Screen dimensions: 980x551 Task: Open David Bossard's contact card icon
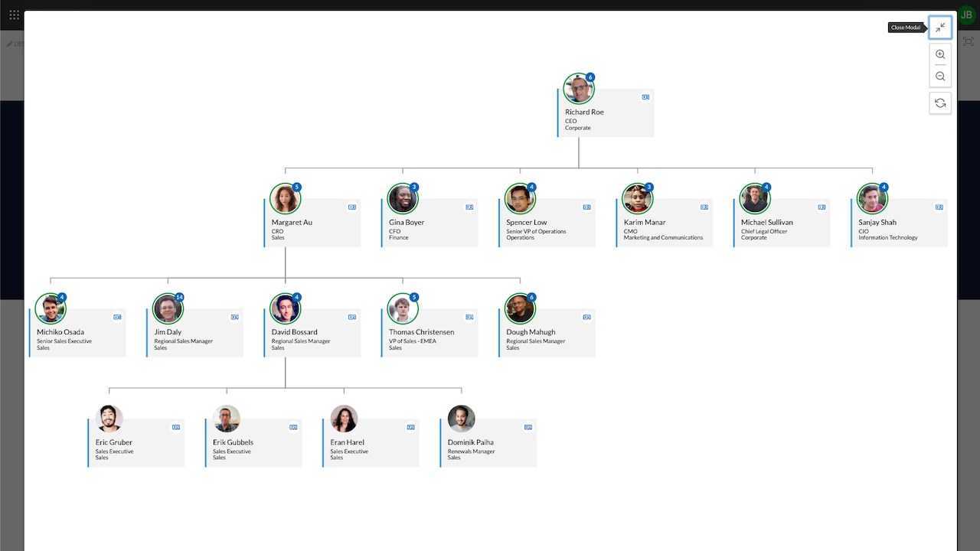coord(352,317)
